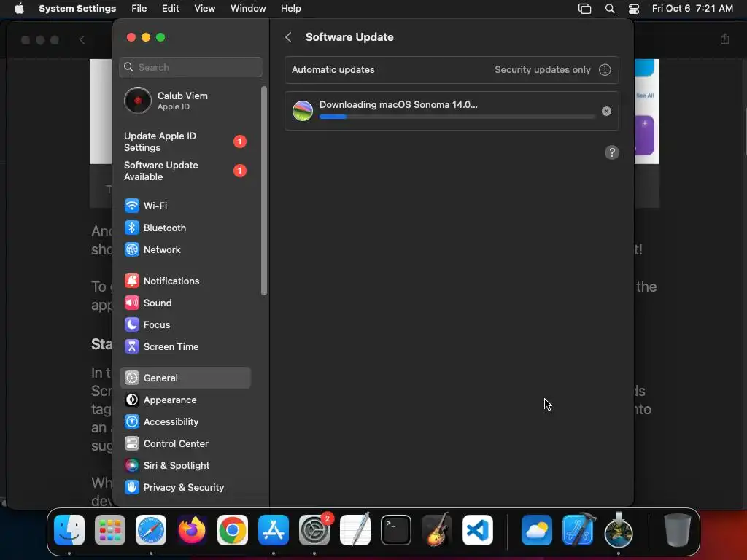Click back arrow in the background window
This screenshot has height=560, width=747.
(82, 40)
